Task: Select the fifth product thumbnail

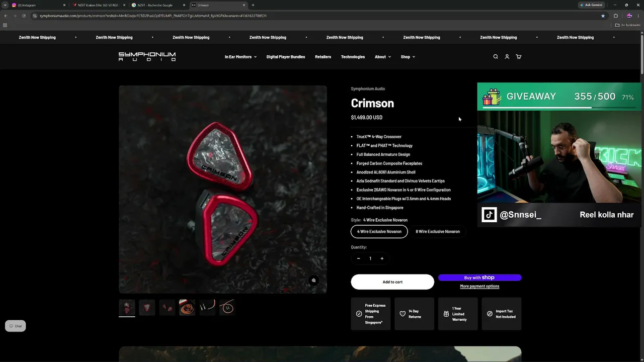Action: (207, 307)
